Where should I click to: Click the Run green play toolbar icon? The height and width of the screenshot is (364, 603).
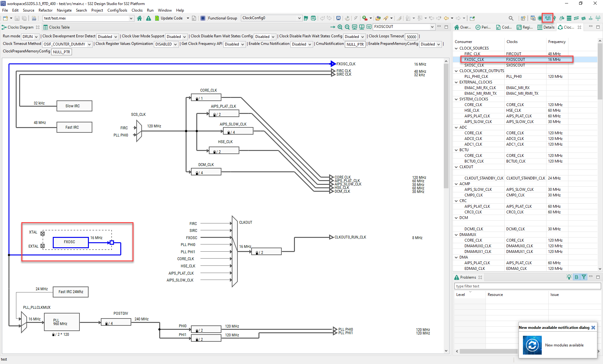coord(364,18)
